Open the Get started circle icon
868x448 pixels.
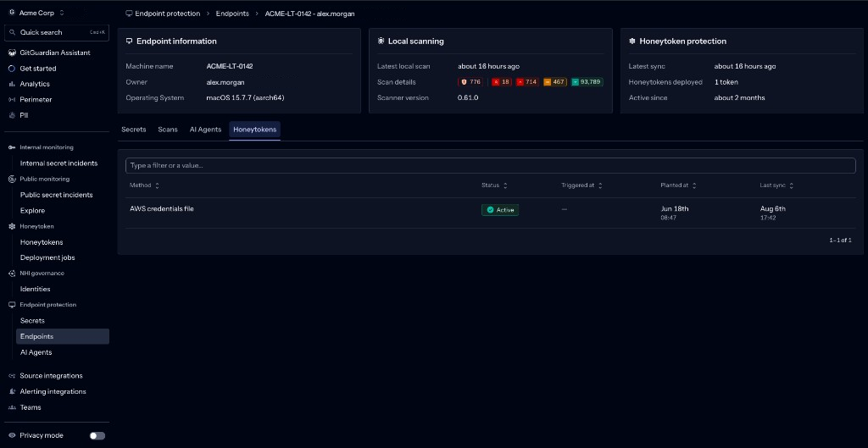click(x=12, y=69)
